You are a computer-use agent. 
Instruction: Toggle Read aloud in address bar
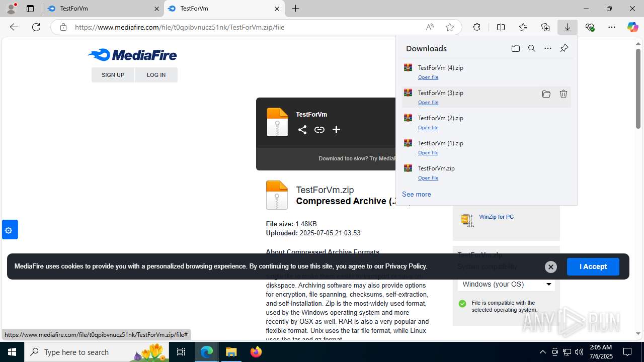click(x=430, y=27)
